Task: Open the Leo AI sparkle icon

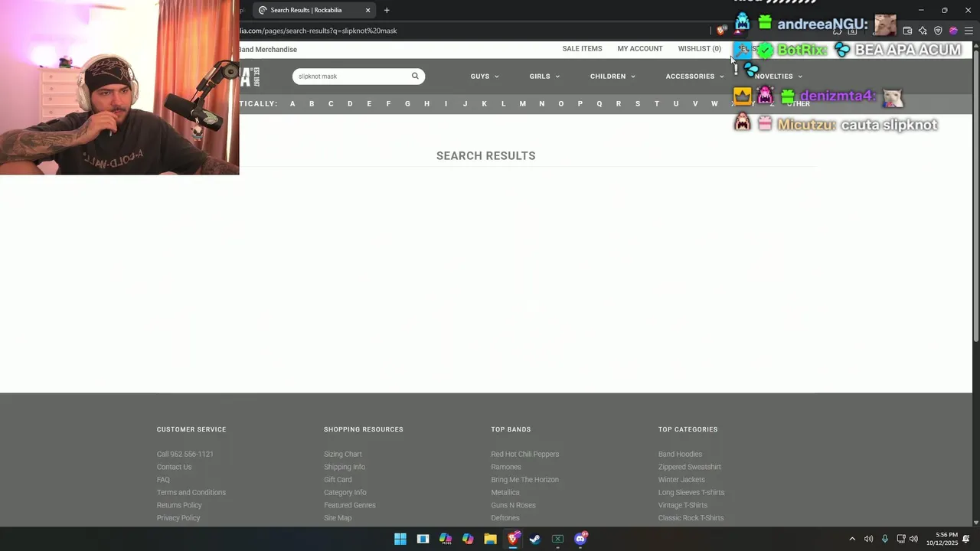Action: tap(923, 31)
